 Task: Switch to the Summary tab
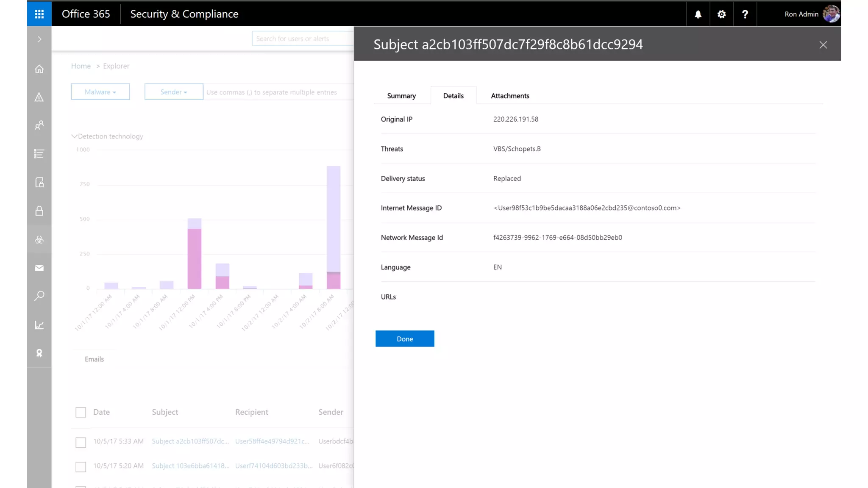401,96
